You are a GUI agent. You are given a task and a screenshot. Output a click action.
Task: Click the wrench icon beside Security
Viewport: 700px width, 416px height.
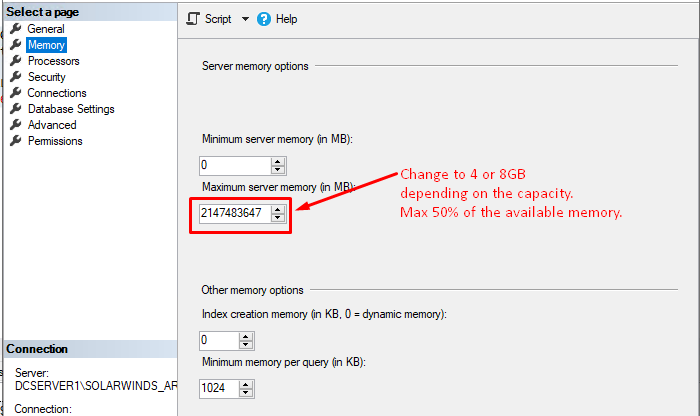[16, 76]
